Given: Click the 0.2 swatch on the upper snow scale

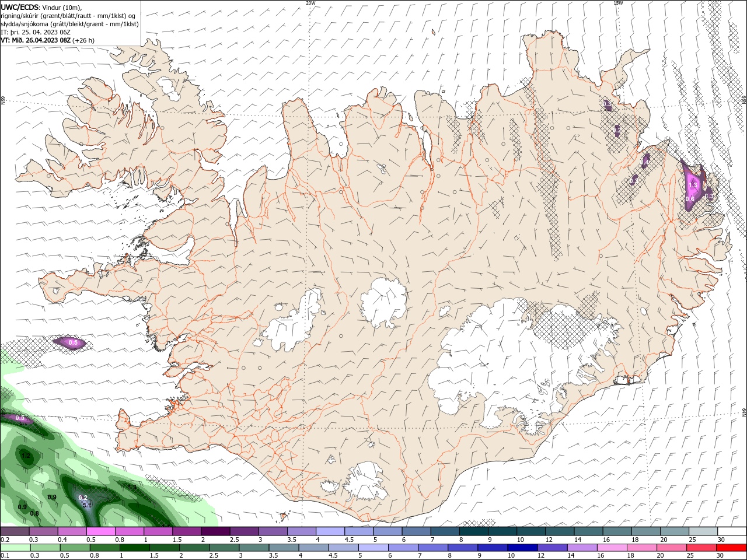Looking at the screenshot, I should tap(15, 531).
